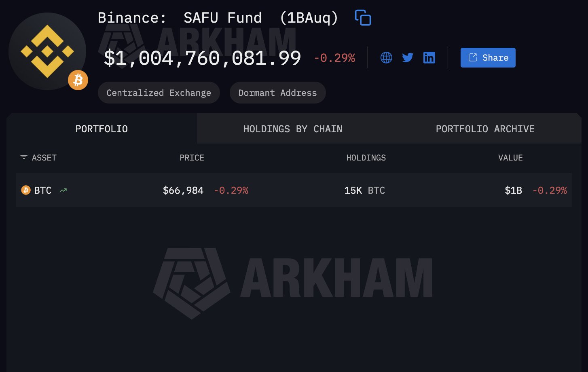The width and height of the screenshot is (588, 372).
Task: Open sort options on the PRICE column header
Action: click(192, 158)
